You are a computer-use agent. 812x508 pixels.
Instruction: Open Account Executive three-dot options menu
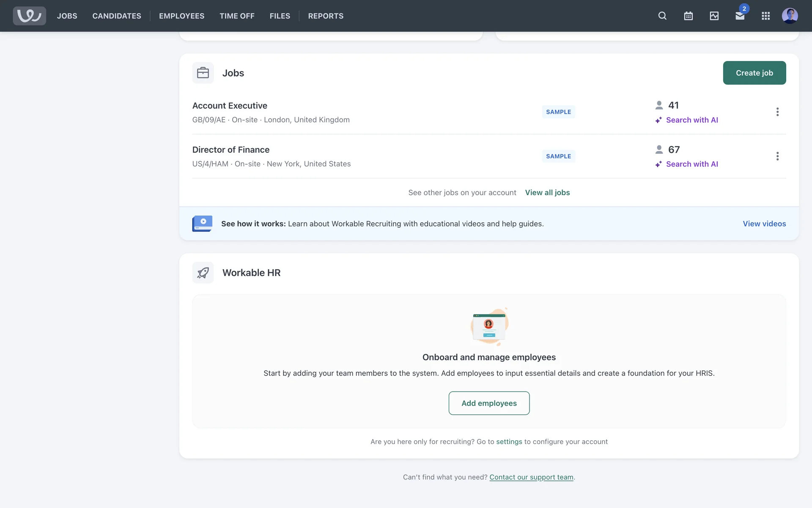point(777,112)
